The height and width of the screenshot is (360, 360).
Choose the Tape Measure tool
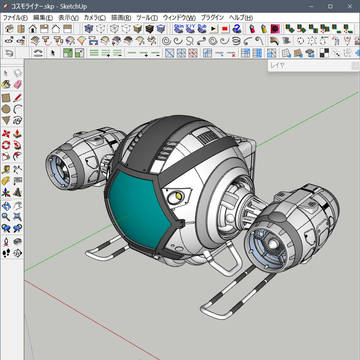(6, 170)
